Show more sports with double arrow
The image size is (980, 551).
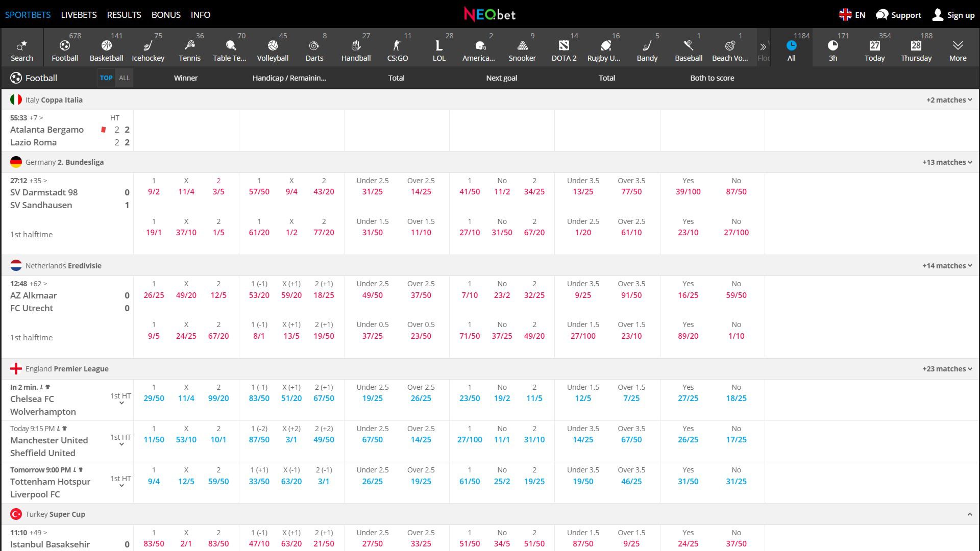pos(763,46)
